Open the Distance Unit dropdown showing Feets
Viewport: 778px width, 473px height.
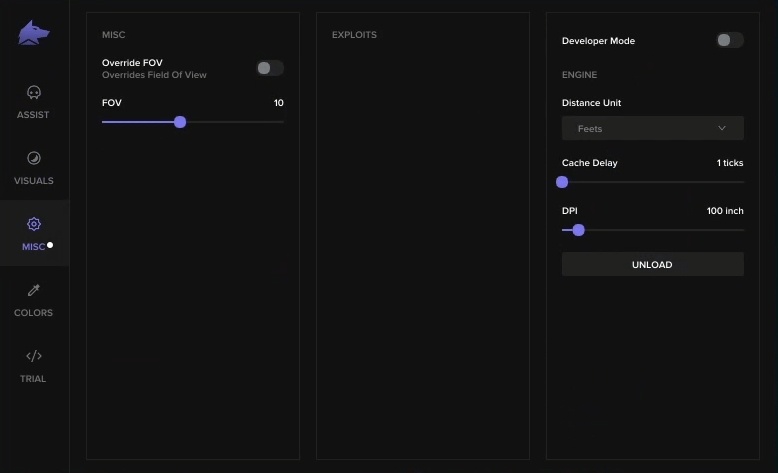[x=652, y=128]
